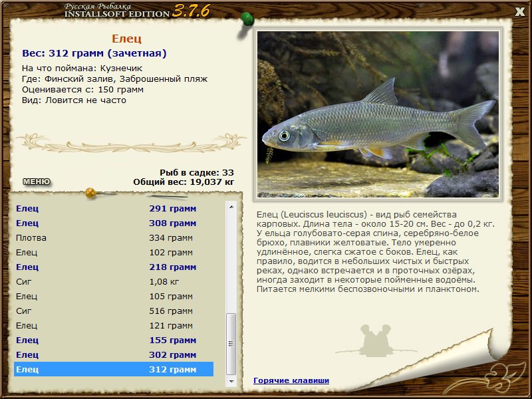This screenshot has height=399, width=532.
Task: Click the Общий вес: 19,037 кг text
Action: pyautogui.click(x=184, y=182)
